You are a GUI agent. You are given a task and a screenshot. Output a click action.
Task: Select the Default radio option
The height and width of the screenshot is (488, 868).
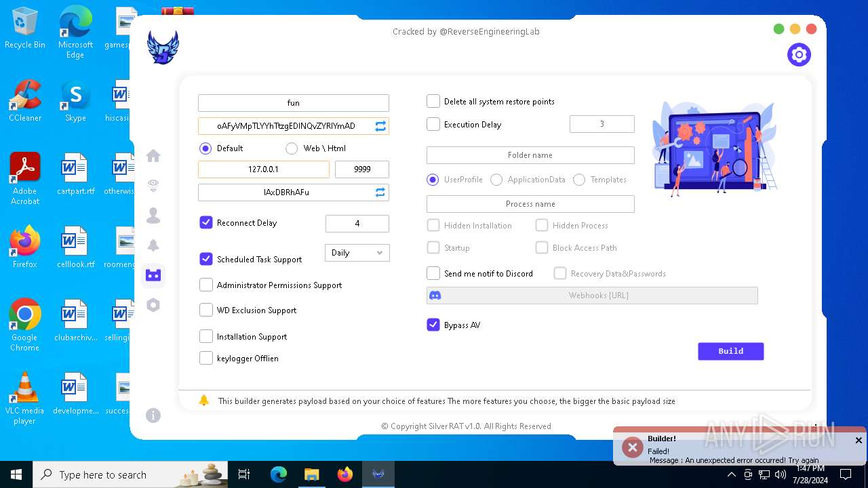click(205, 148)
